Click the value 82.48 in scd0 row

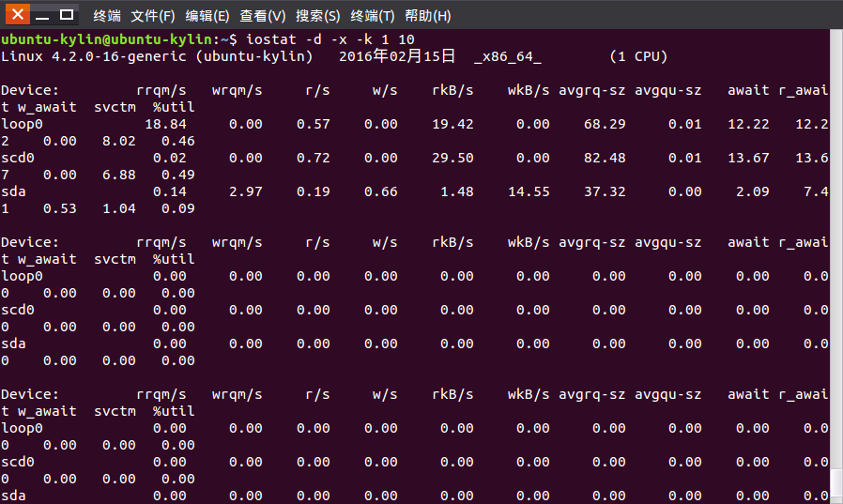(x=605, y=158)
